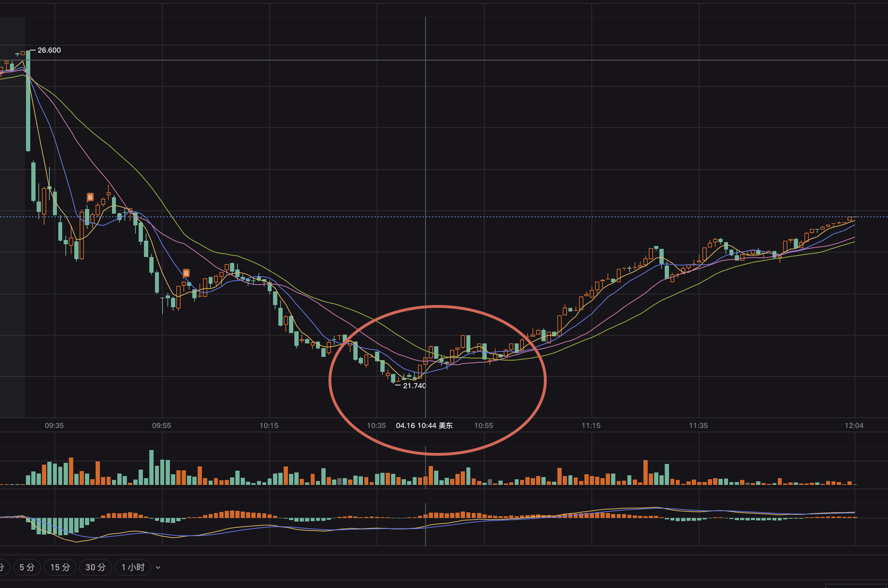888x588 pixels.
Task: Click the long teal candle under 26.600
Action: pos(28,101)
